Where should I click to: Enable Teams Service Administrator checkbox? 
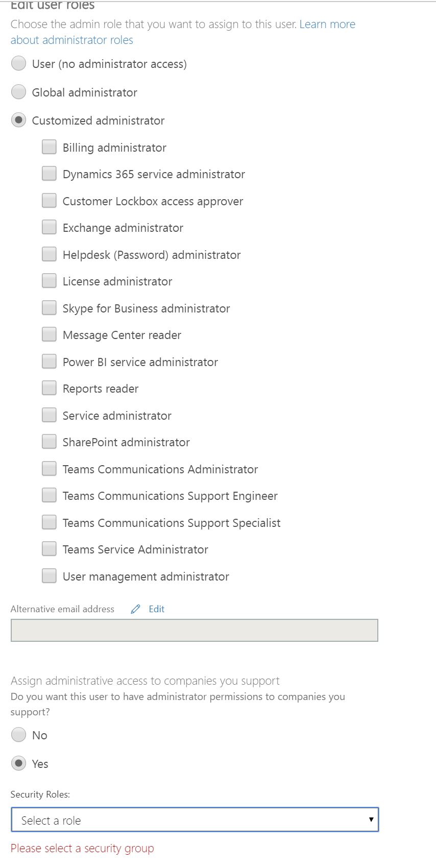pyautogui.click(x=49, y=549)
